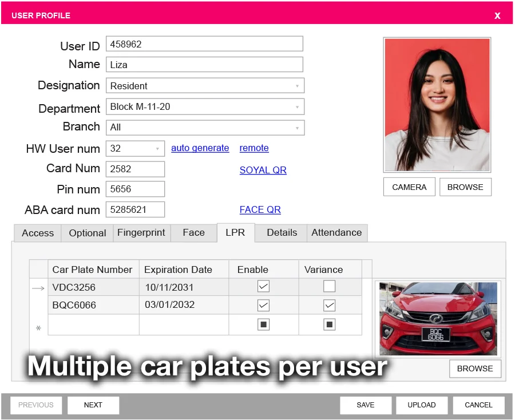Toggle Variance checkbox for BQC6066
The height and width of the screenshot is (420, 515).
coord(330,306)
